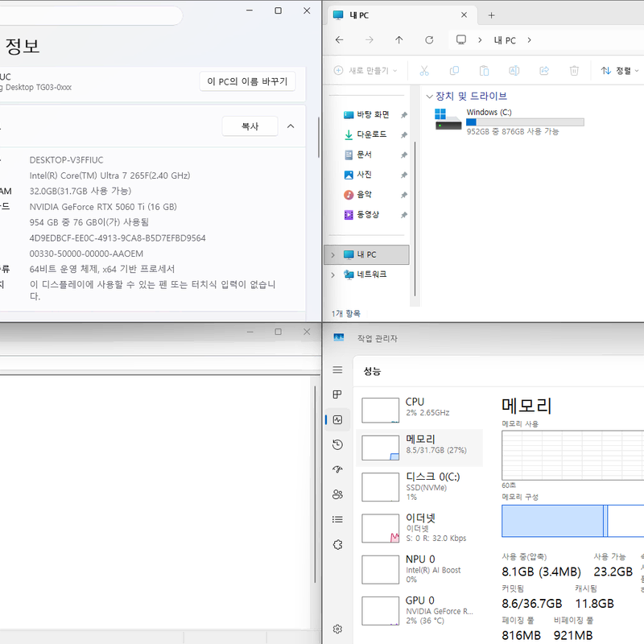Click chevron after 내 PC in address bar
Viewport: 644px width, 644px height.
(x=530, y=39)
